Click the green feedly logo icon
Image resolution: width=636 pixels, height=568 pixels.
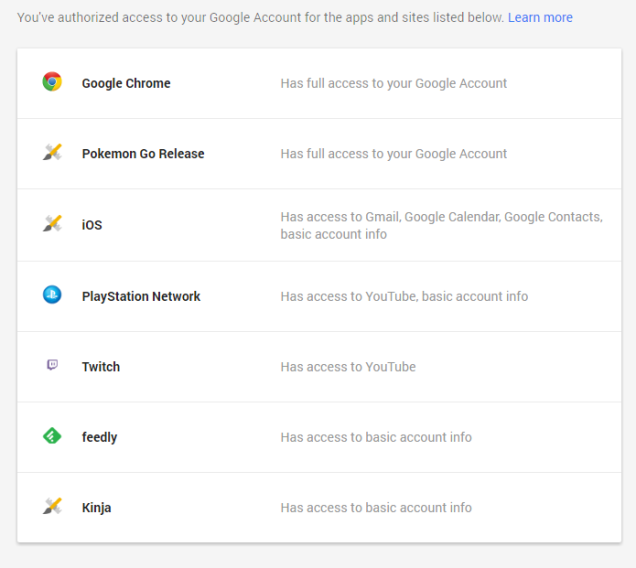pos(52,436)
